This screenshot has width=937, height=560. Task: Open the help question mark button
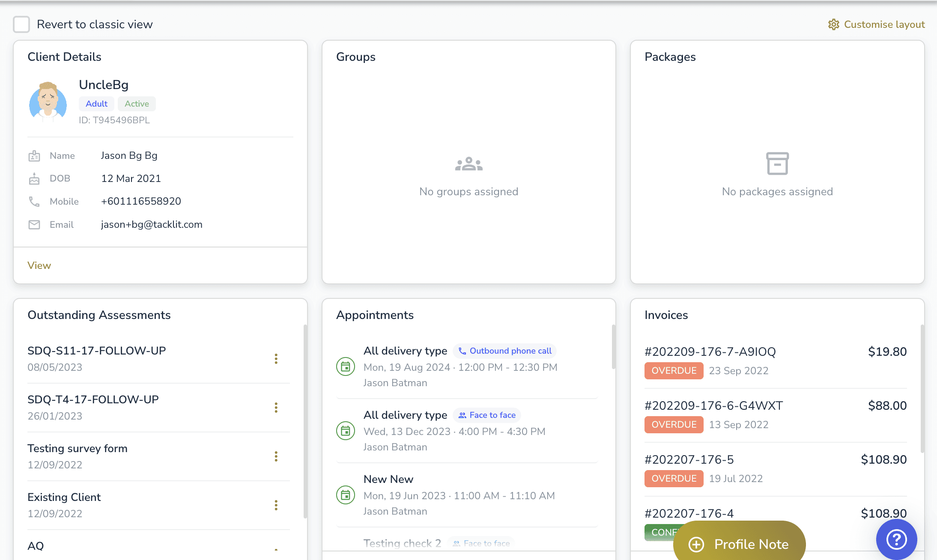pos(896,539)
